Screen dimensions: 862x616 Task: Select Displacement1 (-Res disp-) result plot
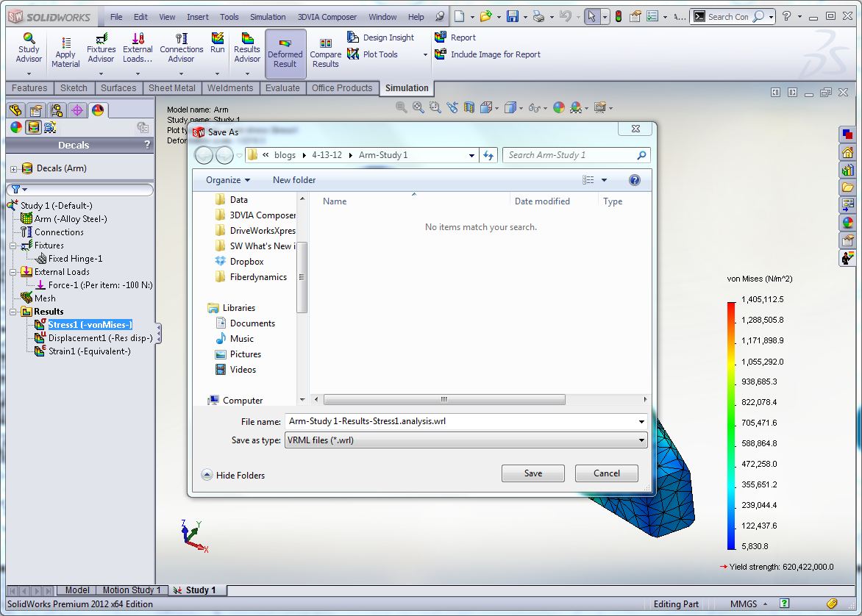(101, 338)
